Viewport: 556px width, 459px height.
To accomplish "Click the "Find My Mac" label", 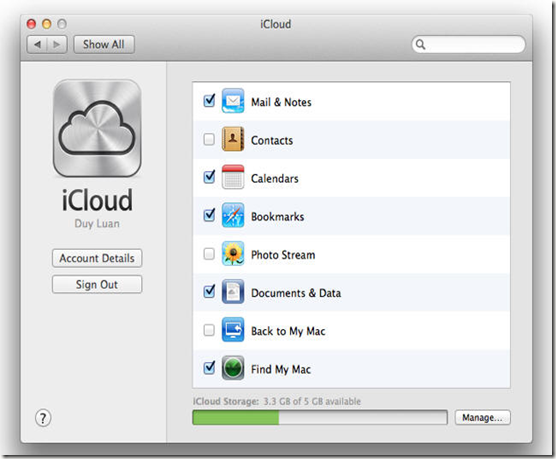I will 281,369.
